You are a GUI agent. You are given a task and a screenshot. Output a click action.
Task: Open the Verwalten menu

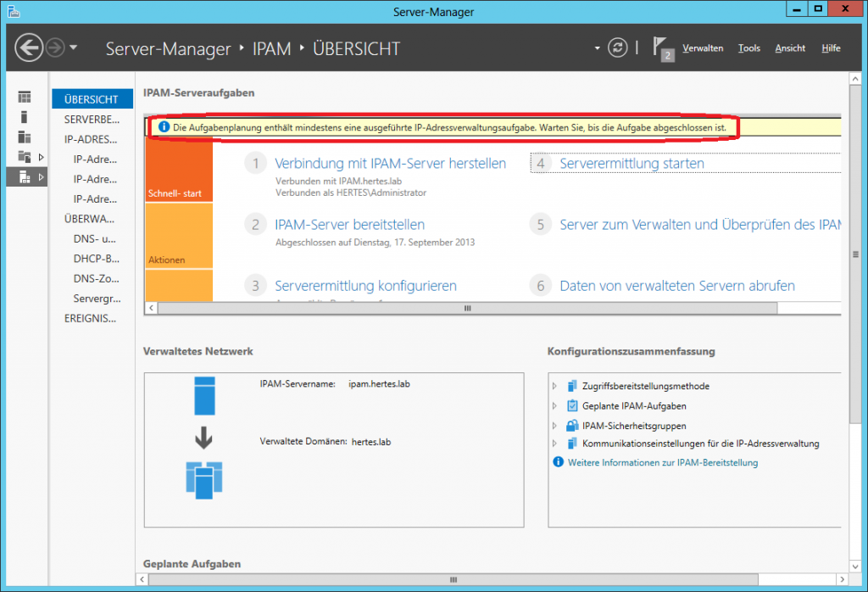tap(702, 48)
